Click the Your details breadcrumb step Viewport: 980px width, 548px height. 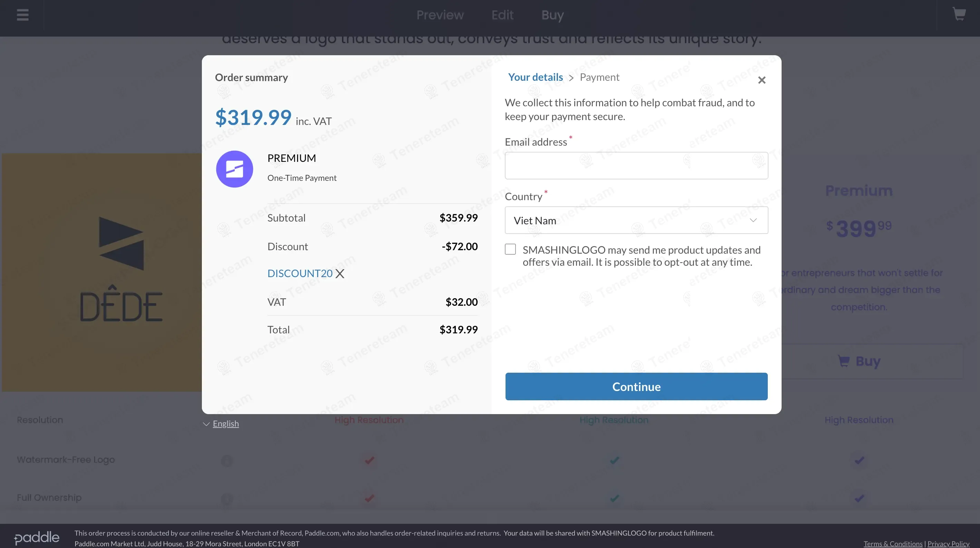click(535, 77)
